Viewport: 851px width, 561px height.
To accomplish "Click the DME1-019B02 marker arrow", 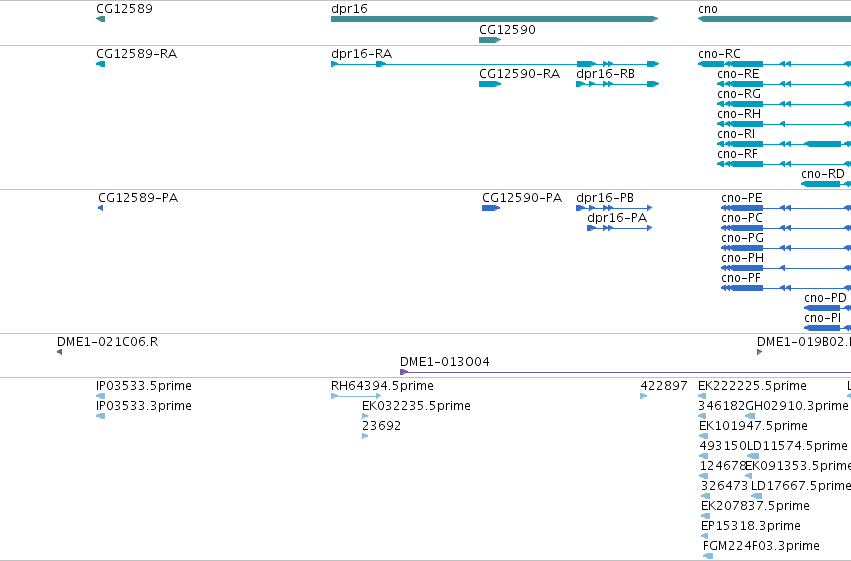I will click(760, 352).
